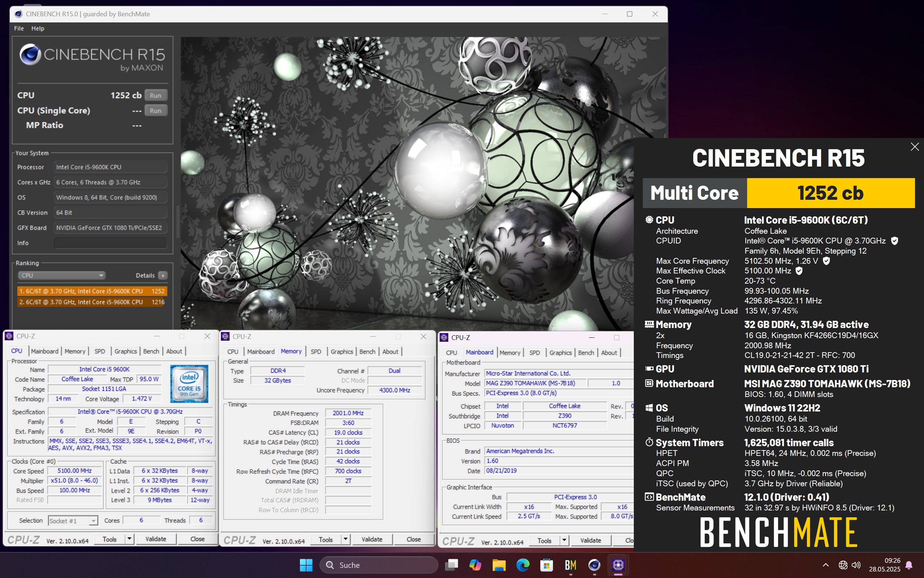Open the Cinebench Help menu
Image resolution: width=924 pixels, height=578 pixels.
[x=38, y=28]
